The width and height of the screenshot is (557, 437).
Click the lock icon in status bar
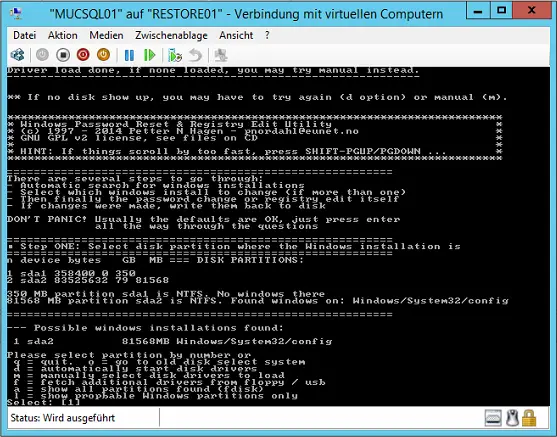[x=529, y=418]
